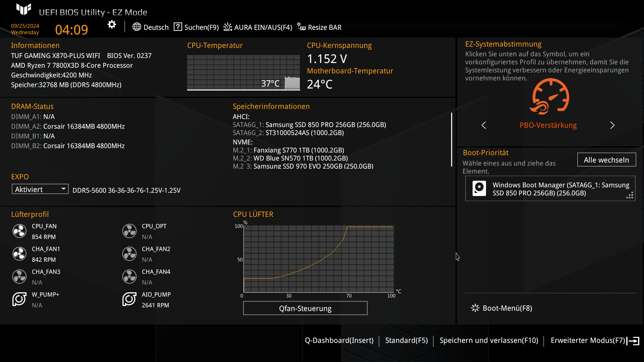Open the Deutsch language selector
Viewport: 644px width, 362px height.
(x=151, y=27)
